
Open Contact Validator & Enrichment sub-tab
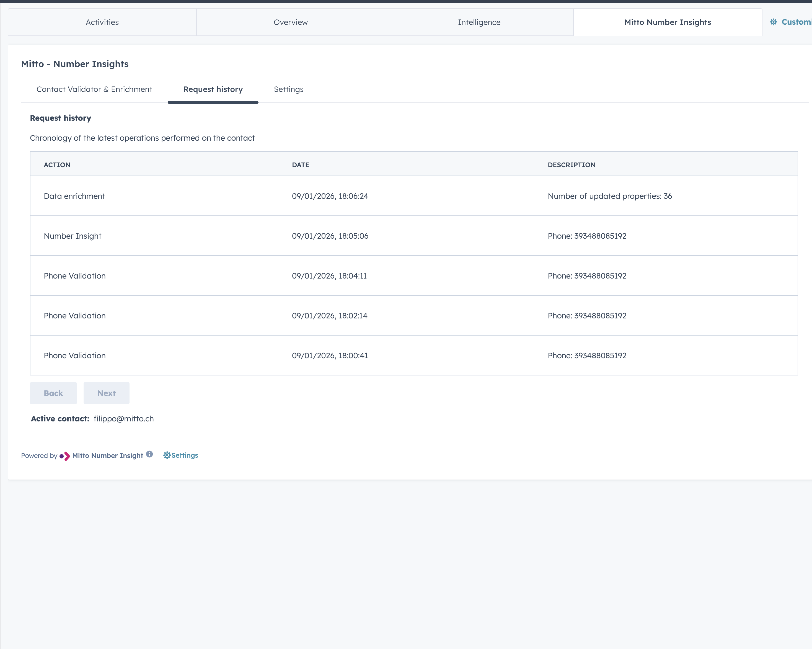click(94, 89)
